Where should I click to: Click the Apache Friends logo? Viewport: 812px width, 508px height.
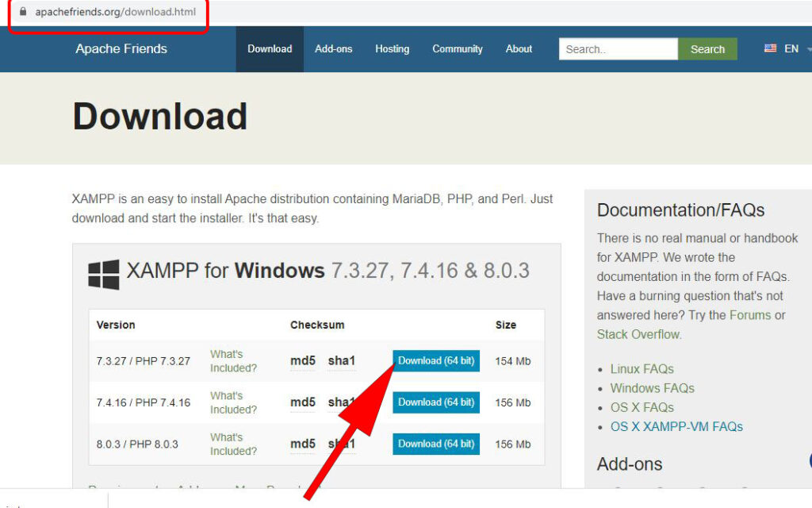pos(121,48)
